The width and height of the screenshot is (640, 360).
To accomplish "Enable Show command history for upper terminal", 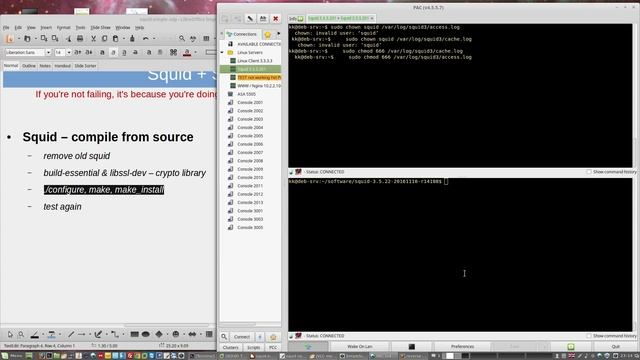I will tap(589, 172).
